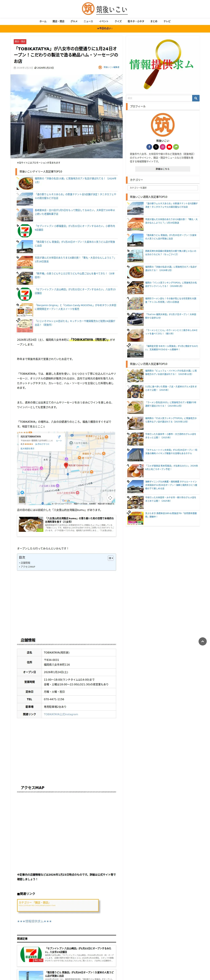Open the まとめ menu item
210x980 pixels.
(154, 21)
